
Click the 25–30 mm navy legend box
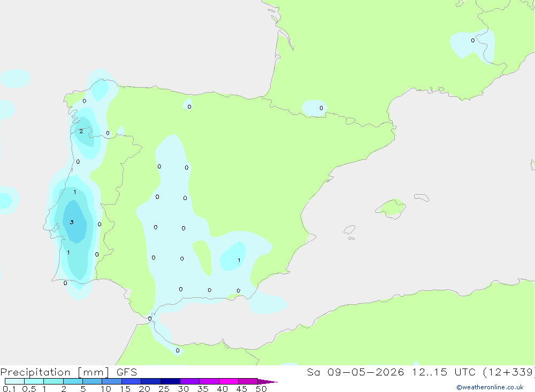(x=170, y=381)
